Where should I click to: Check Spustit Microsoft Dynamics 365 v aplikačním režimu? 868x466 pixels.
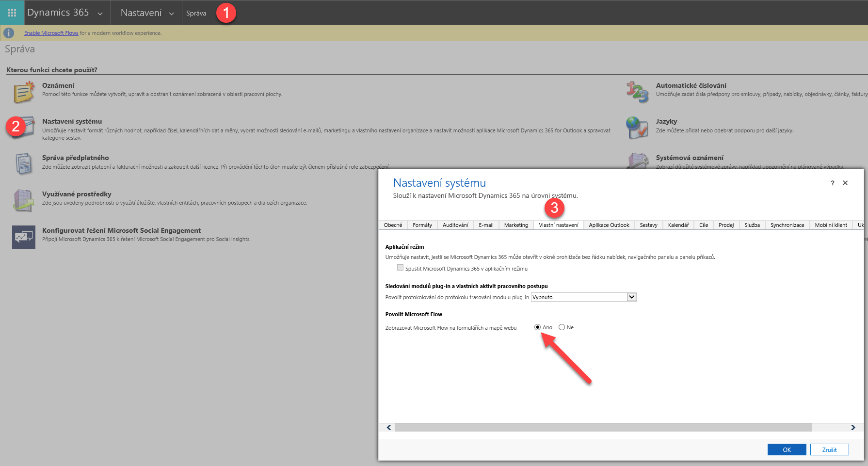[x=400, y=268]
